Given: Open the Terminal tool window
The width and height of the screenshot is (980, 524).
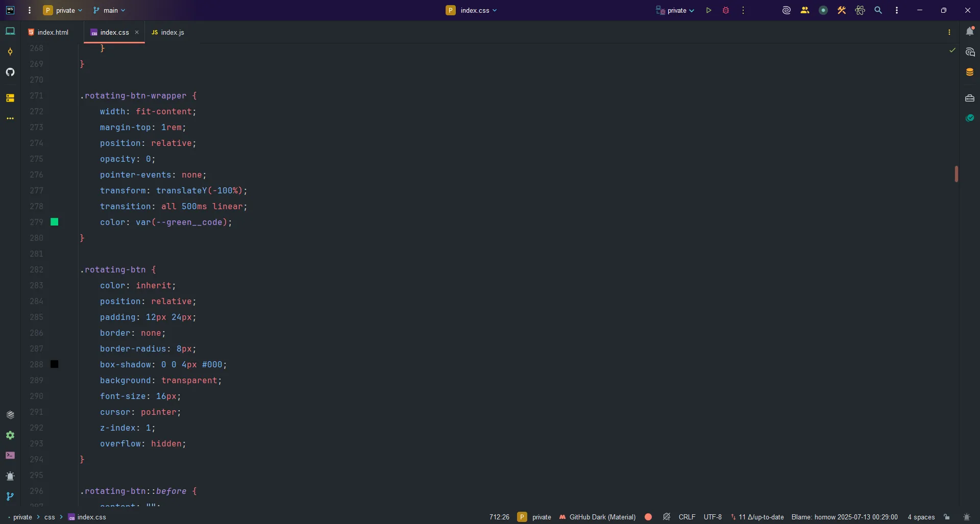Looking at the screenshot, I should pos(10,456).
